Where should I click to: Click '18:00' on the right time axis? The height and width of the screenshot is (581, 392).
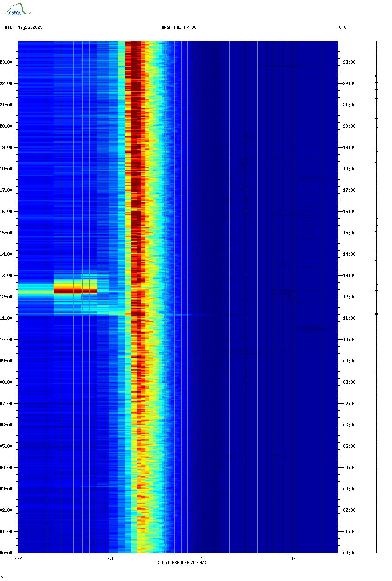(x=349, y=169)
